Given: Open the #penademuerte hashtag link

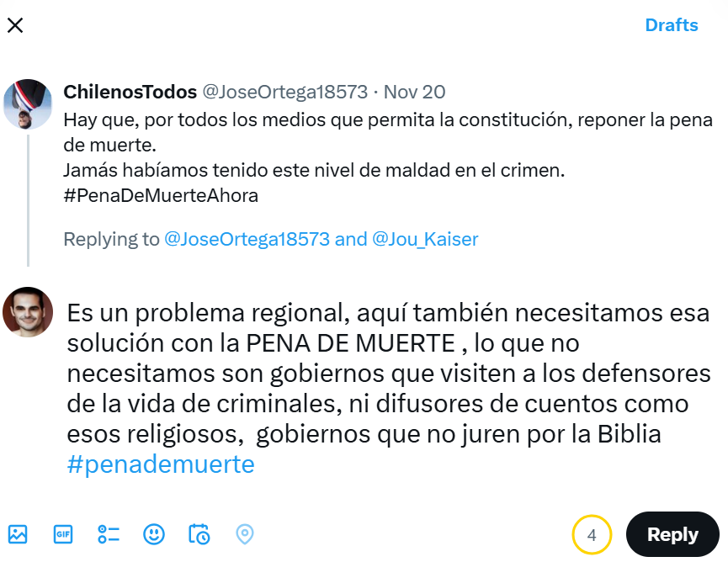Looking at the screenshot, I should (160, 464).
